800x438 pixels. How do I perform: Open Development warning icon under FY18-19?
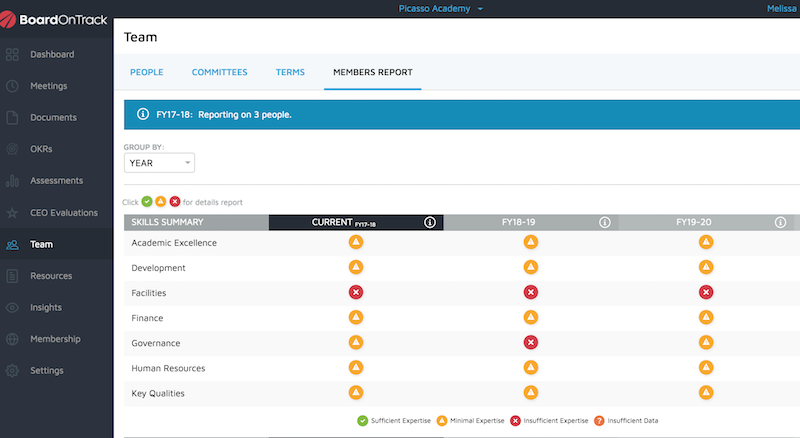coord(531,267)
